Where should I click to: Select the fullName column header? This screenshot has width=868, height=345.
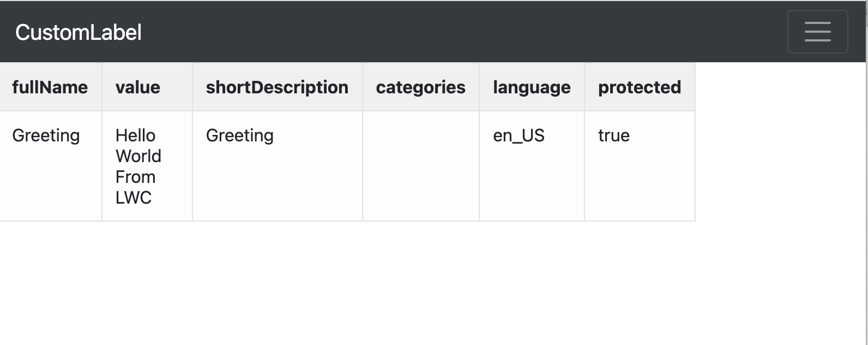point(50,87)
